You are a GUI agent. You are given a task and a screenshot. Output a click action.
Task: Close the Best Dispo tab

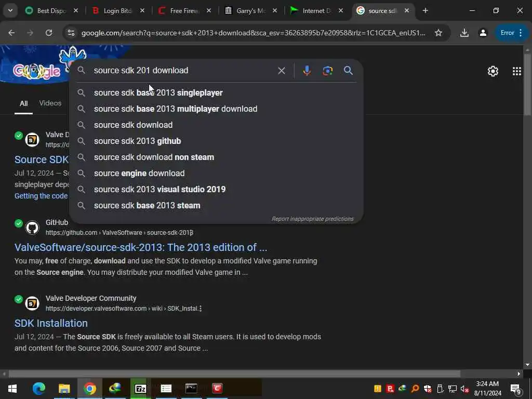(x=76, y=11)
